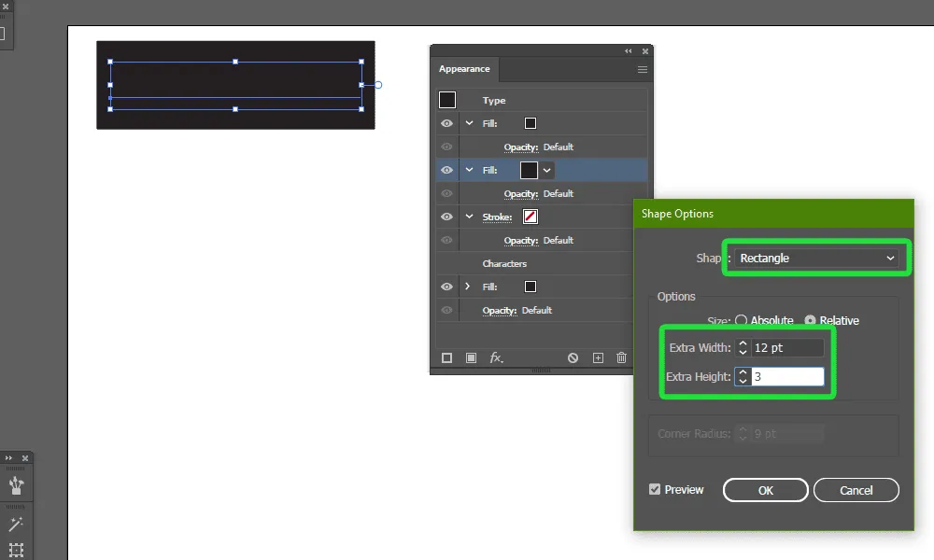Select the Artboard tool

(16, 550)
